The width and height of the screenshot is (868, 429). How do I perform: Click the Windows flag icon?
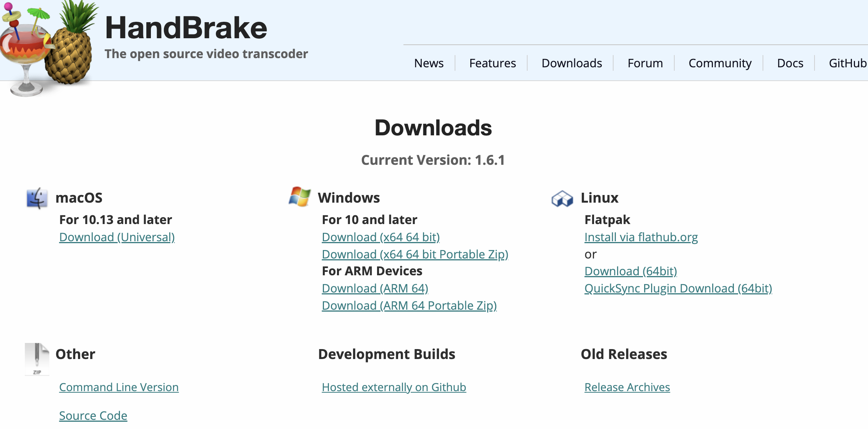(300, 197)
